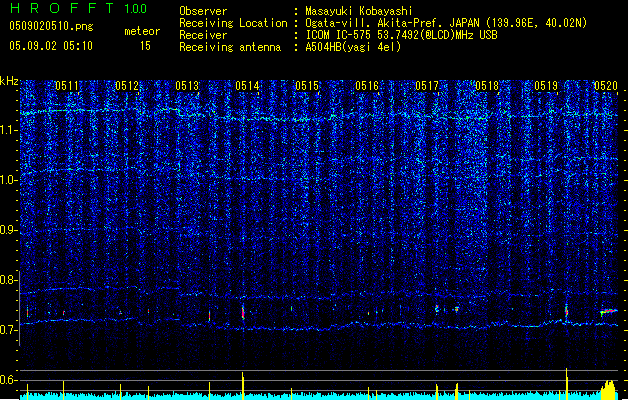Click the 0520 time marker
The height and width of the screenshot is (400, 629).
(606, 86)
